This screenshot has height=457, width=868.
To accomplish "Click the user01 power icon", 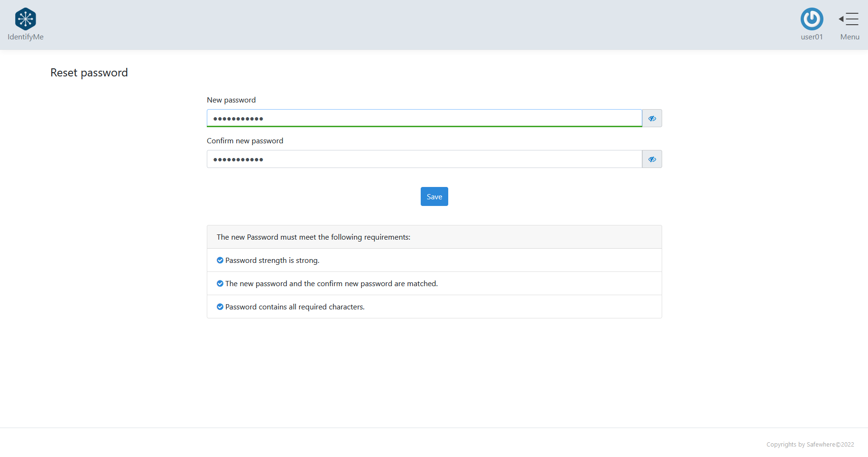I will (x=812, y=19).
